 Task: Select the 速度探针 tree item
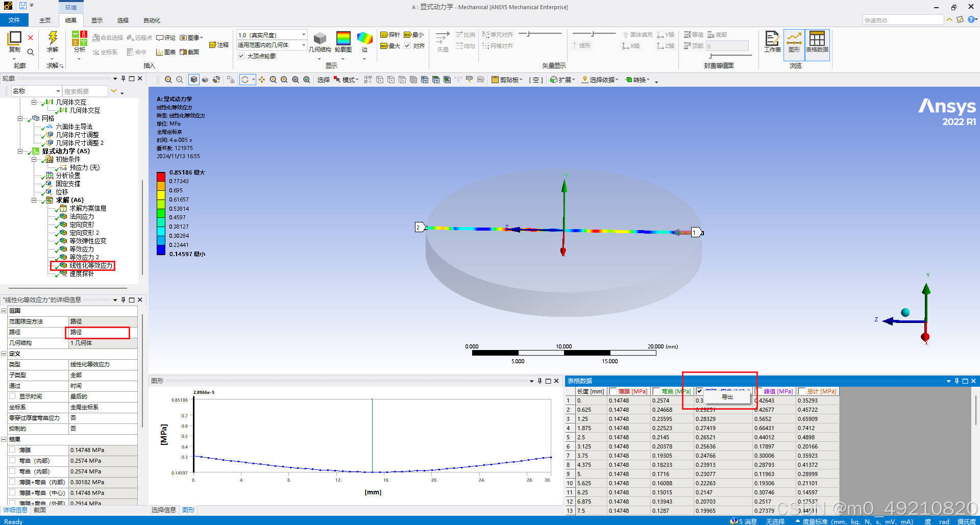point(82,273)
